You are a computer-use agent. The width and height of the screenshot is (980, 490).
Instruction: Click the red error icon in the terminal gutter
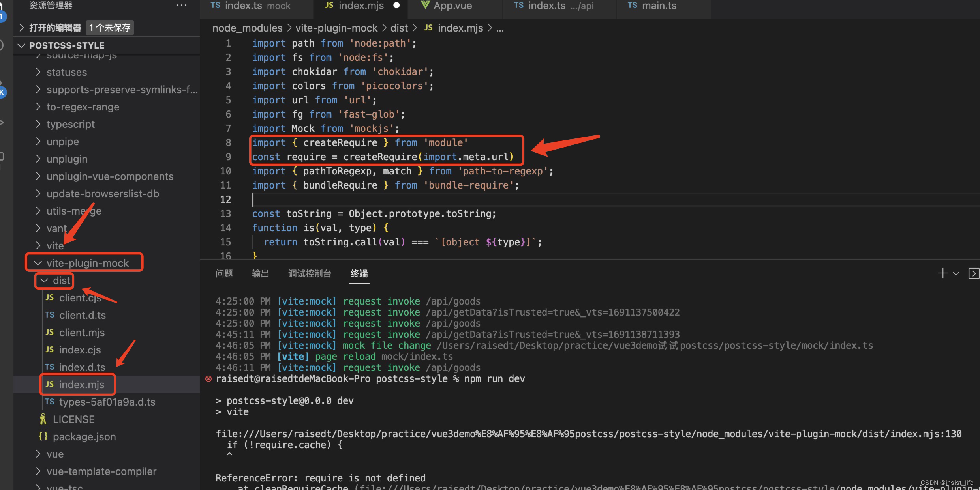[x=208, y=379]
